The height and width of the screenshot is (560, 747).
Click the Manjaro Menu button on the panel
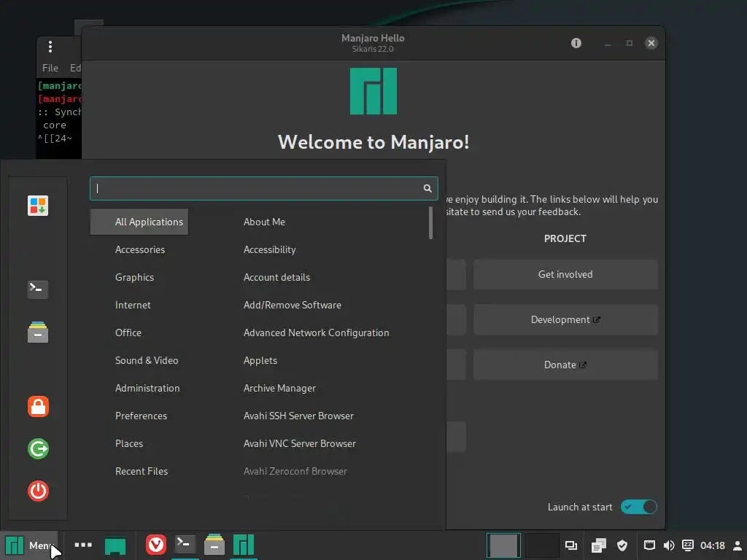coord(28,545)
